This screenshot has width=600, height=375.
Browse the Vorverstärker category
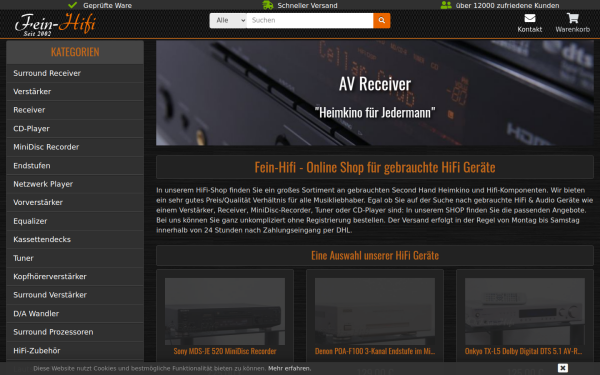pos(75,202)
